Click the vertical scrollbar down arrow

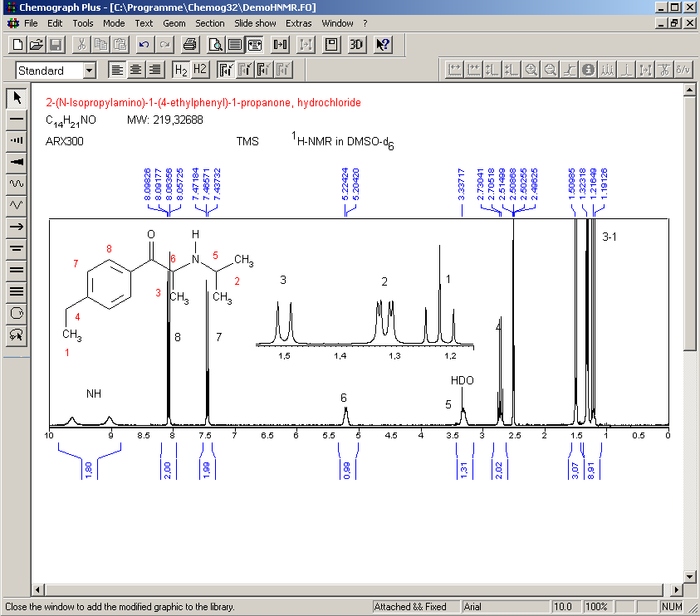tap(689, 577)
